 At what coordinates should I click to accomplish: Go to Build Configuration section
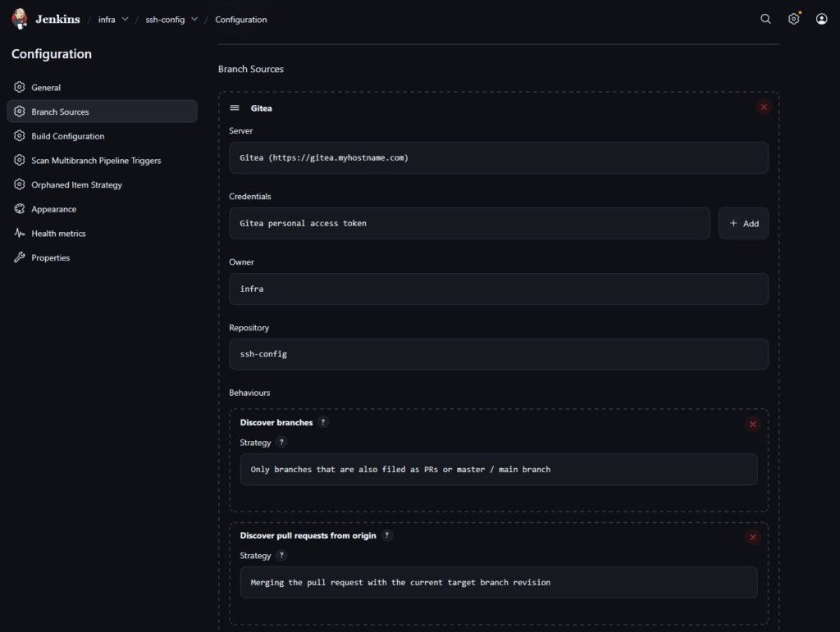(68, 136)
